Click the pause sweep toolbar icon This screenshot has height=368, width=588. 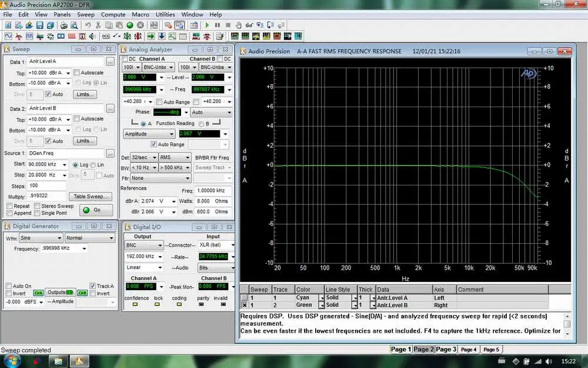tap(218, 25)
